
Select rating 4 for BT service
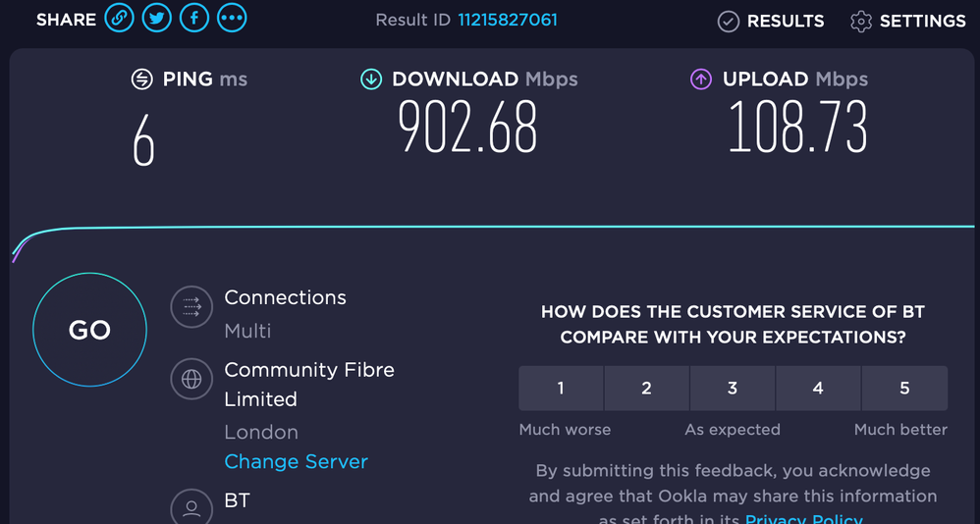pos(818,389)
